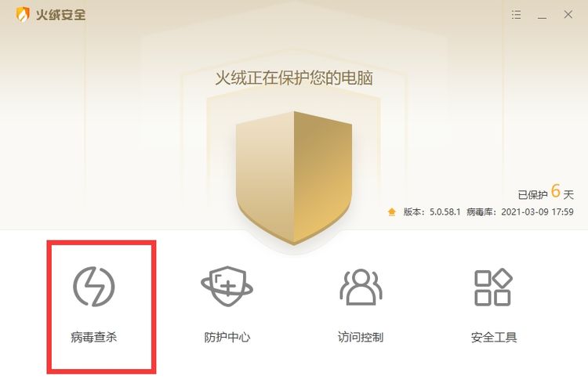Click the orange number 6 day counter

tap(556, 191)
